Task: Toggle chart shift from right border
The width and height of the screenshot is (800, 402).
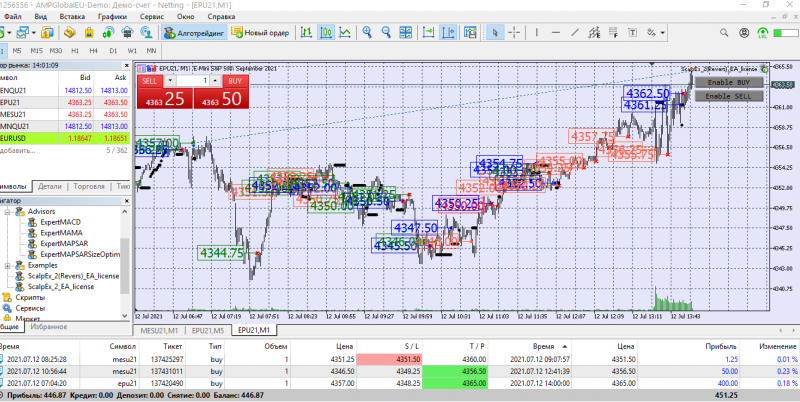Action: (x=448, y=33)
